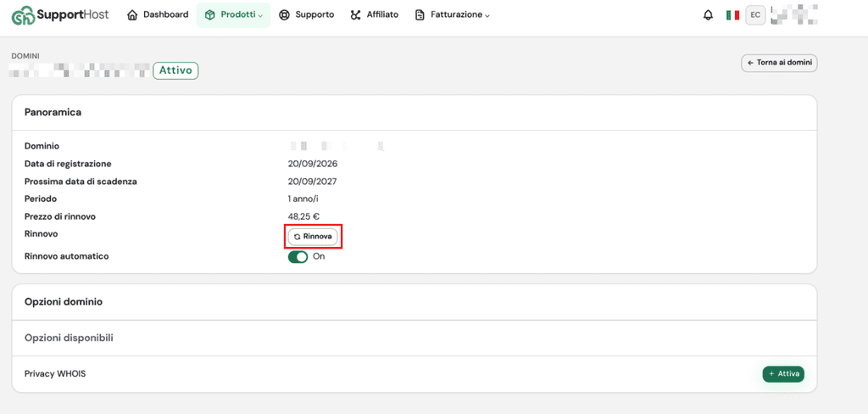Click the renewal price 48,25 €
This screenshot has height=414, width=868.
pos(303,216)
